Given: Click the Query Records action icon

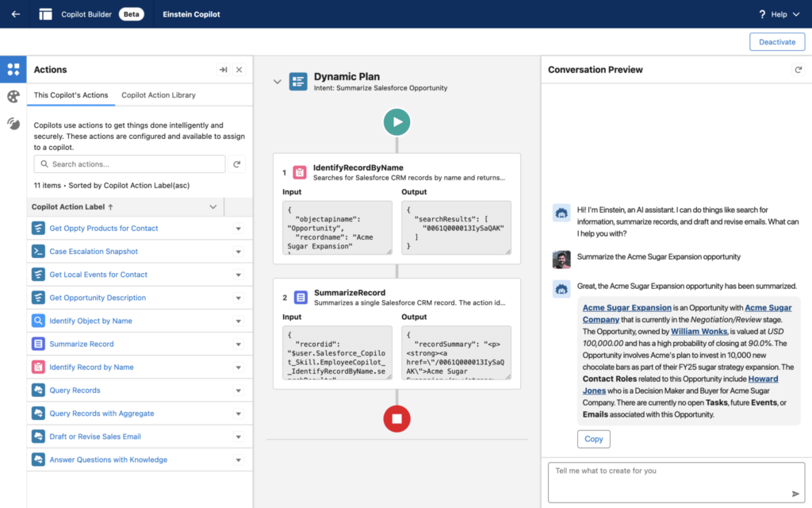Looking at the screenshot, I should click(x=38, y=390).
